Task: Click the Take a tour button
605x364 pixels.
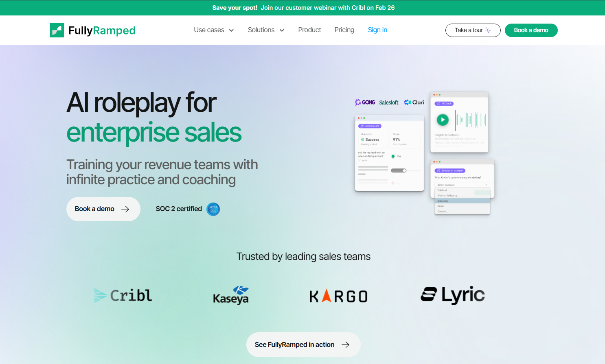Action: (x=473, y=30)
